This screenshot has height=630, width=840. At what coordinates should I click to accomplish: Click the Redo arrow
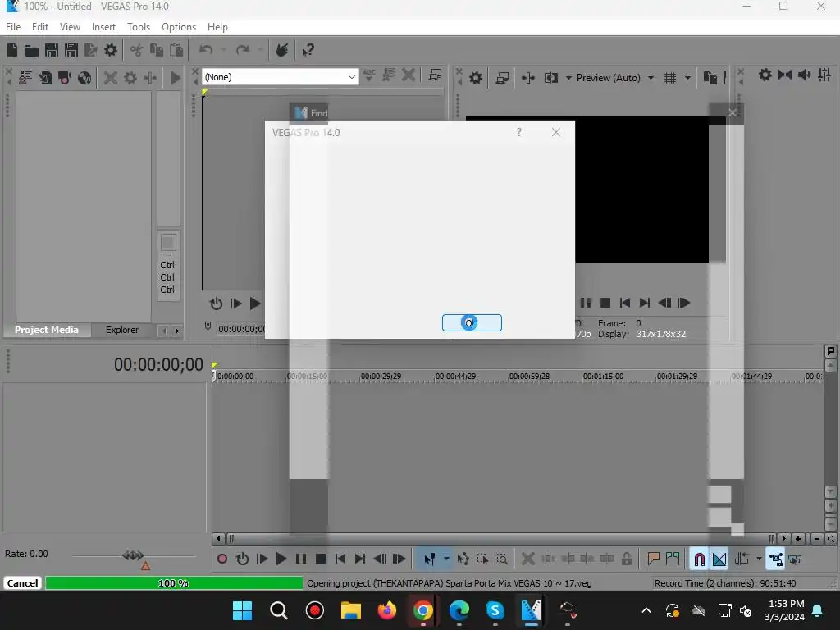243,50
